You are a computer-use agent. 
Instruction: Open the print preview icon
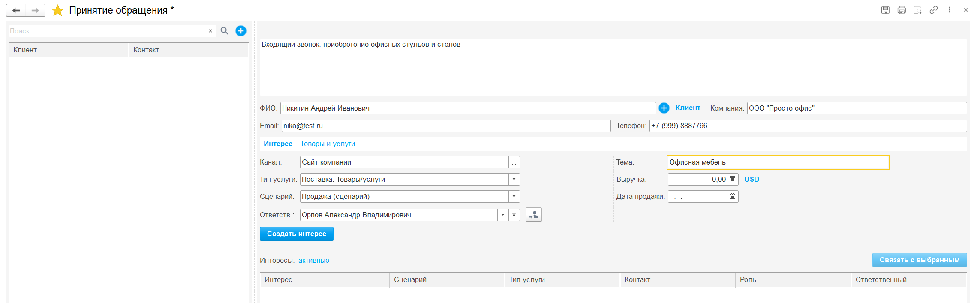[917, 10]
